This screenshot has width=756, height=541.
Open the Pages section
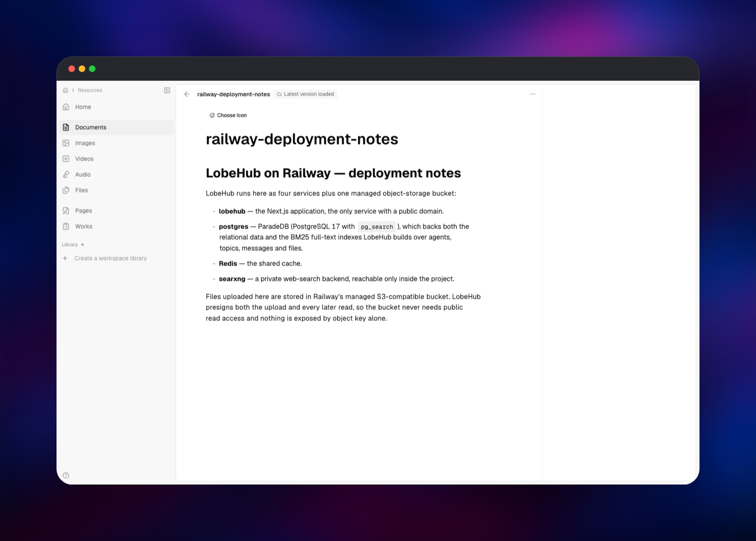click(x=116, y=211)
